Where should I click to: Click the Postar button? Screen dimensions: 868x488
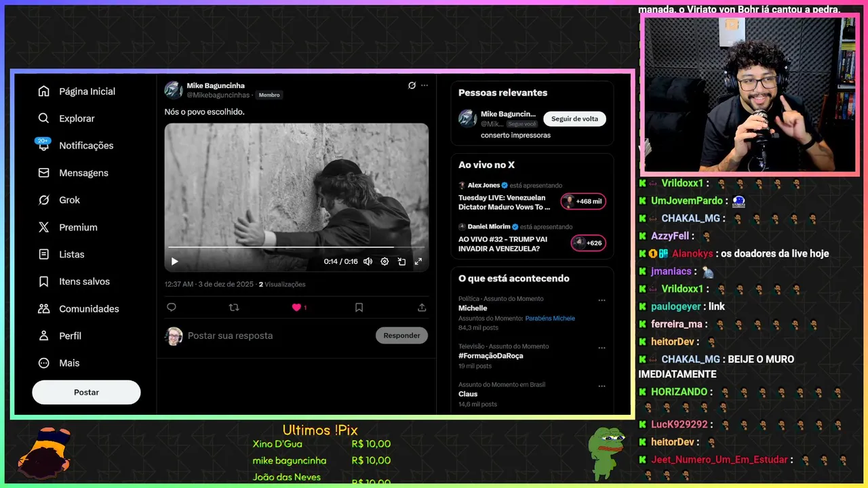point(86,392)
